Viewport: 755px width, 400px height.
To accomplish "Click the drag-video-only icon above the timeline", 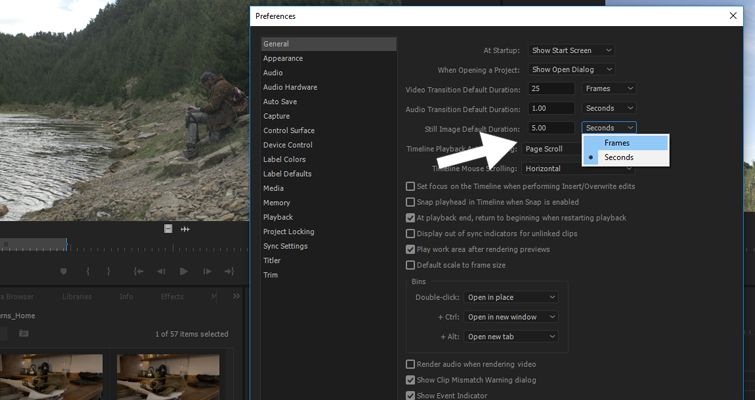I will [168, 229].
